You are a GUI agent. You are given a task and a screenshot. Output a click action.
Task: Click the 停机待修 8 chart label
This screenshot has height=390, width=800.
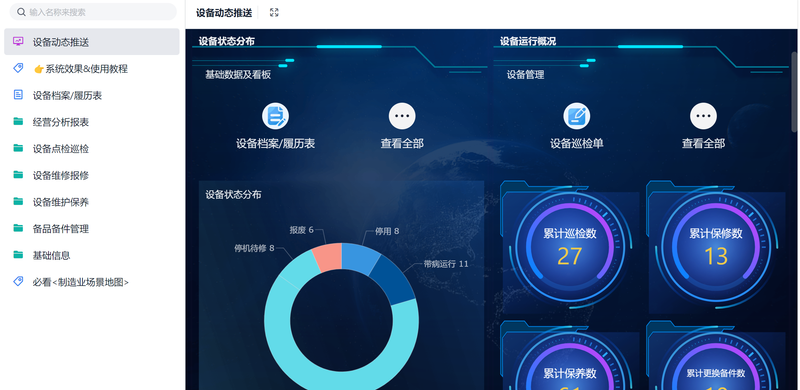click(255, 248)
